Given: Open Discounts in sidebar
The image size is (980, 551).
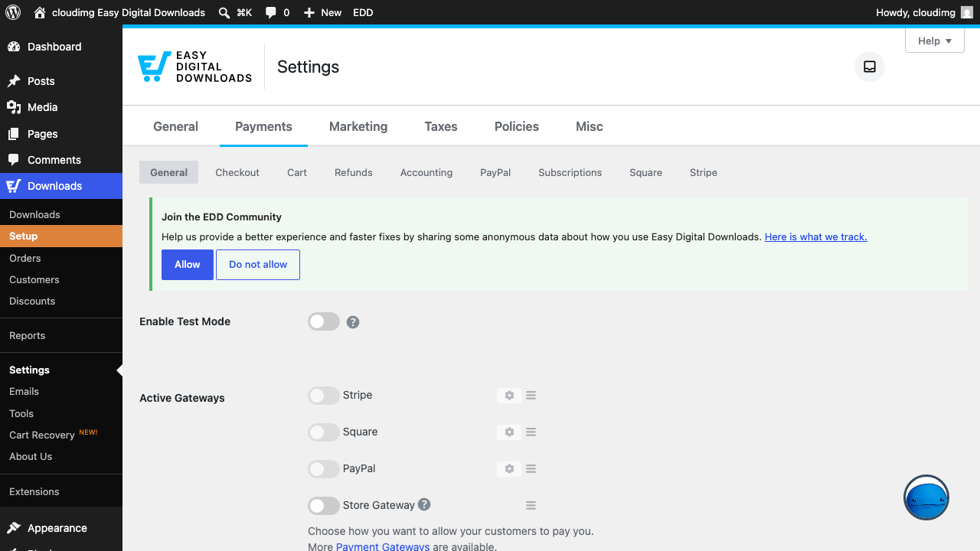Looking at the screenshot, I should (61, 301).
